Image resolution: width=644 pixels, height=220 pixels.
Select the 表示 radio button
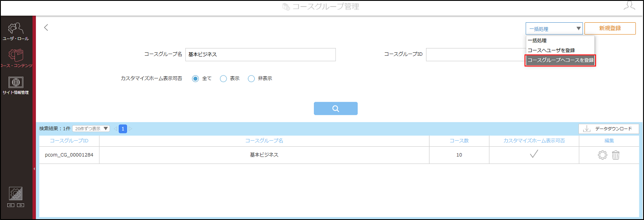[x=223, y=78]
